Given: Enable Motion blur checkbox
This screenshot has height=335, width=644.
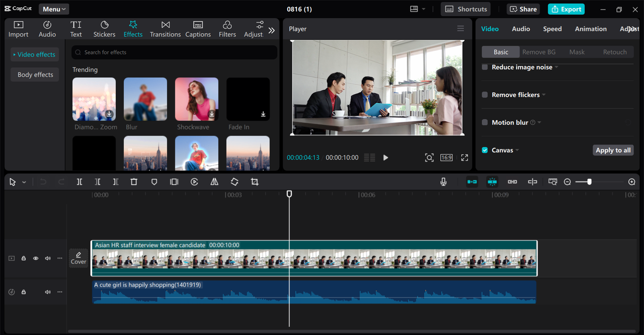Looking at the screenshot, I should (x=485, y=122).
